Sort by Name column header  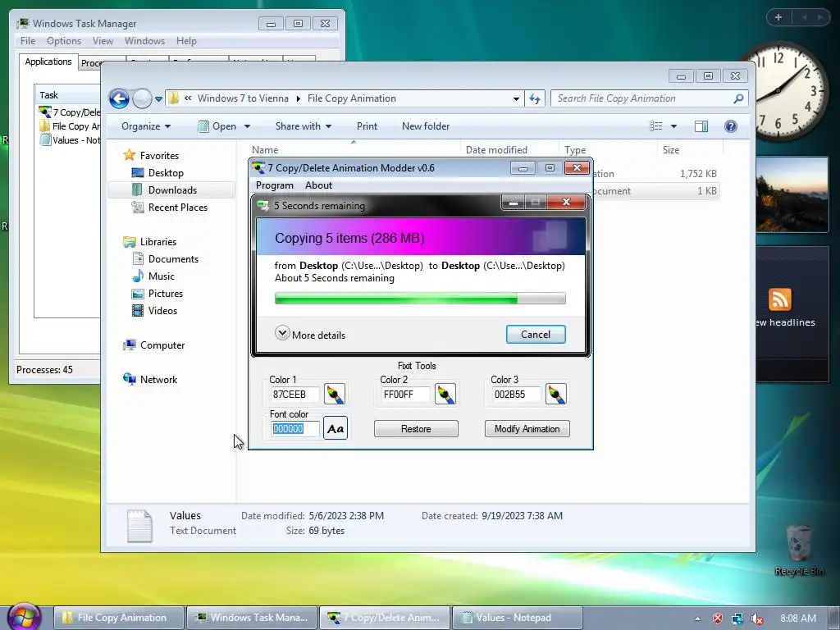[354, 150]
